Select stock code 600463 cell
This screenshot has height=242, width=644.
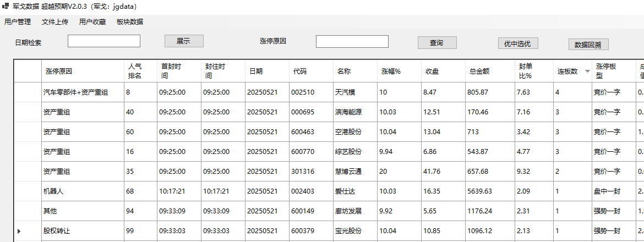coord(311,131)
